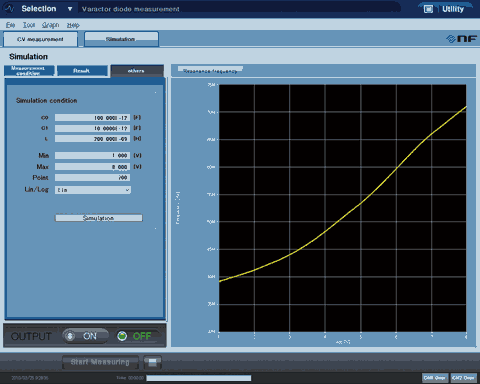Viewport: 480px width, 384px height.
Task: Open the Help menu
Action: 73,25
